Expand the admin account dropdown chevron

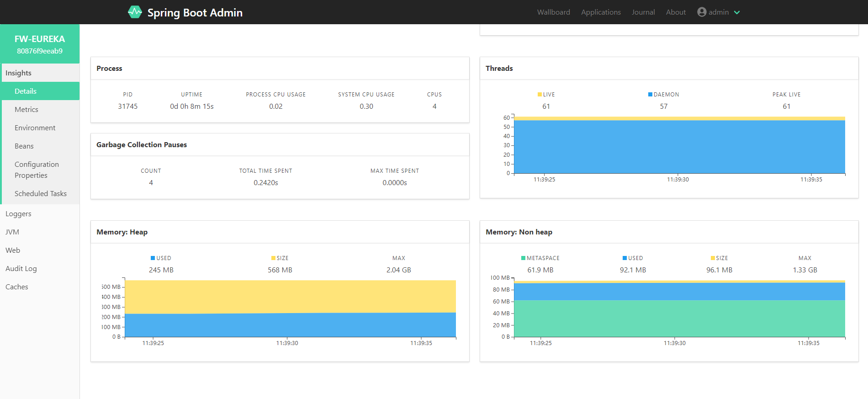pos(737,12)
